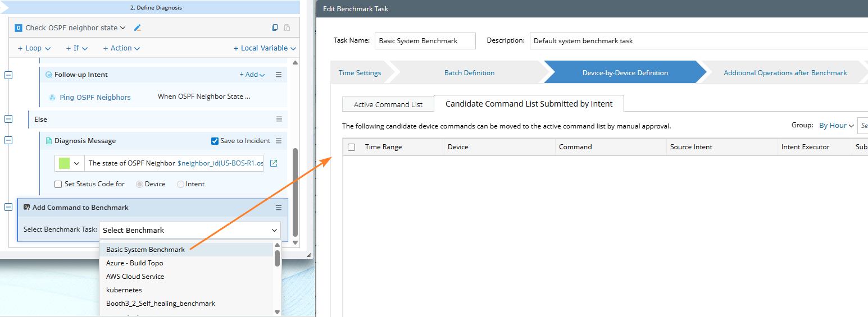This screenshot has height=317, width=868.
Task: Click the benchmark dropdown list scrollbar thumb
Action: [x=277, y=258]
